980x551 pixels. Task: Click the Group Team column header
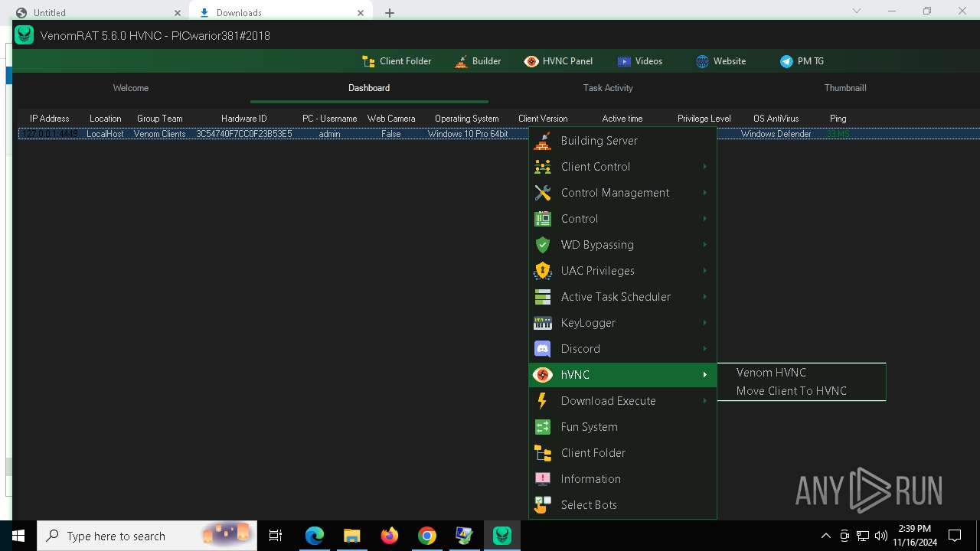(159, 119)
